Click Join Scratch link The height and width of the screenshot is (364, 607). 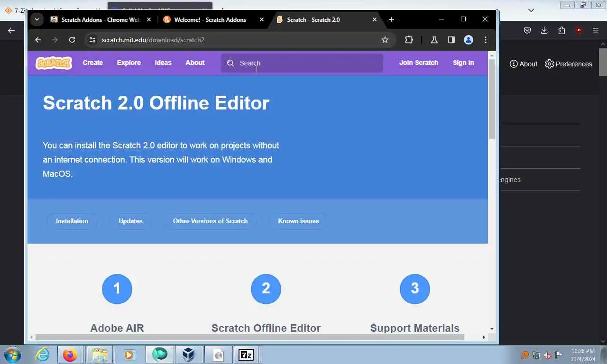coord(419,63)
